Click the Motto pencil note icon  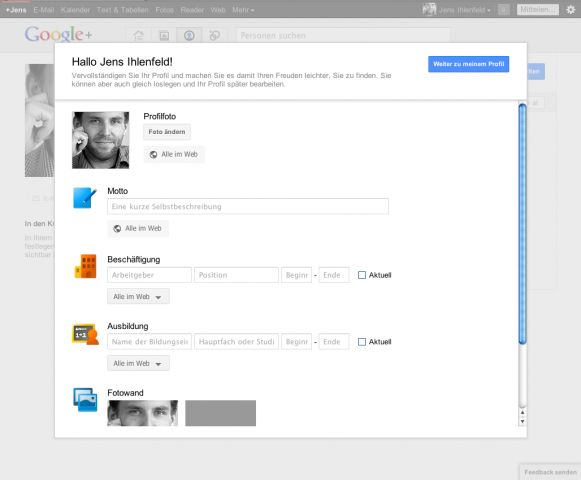click(85, 198)
